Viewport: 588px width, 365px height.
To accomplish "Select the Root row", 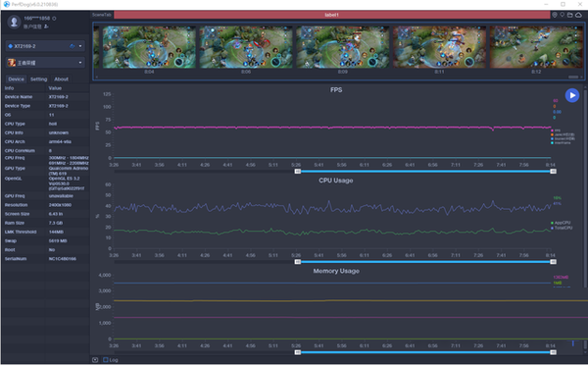I will click(x=45, y=250).
